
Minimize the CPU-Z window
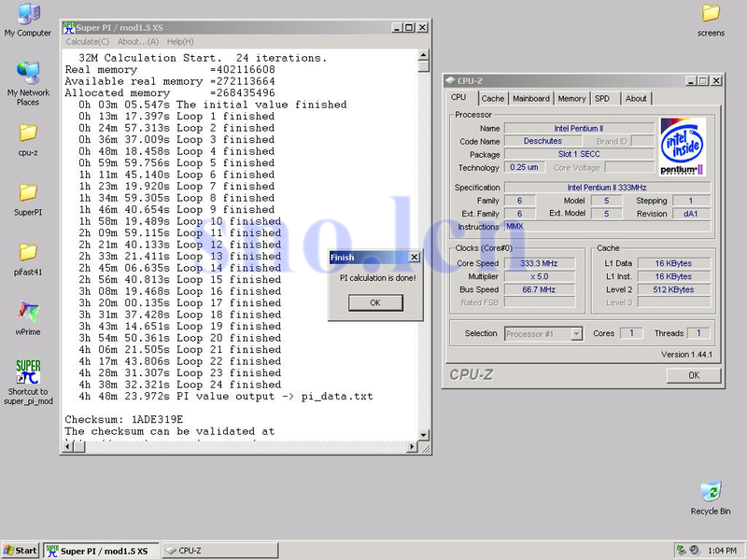click(691, 81)
